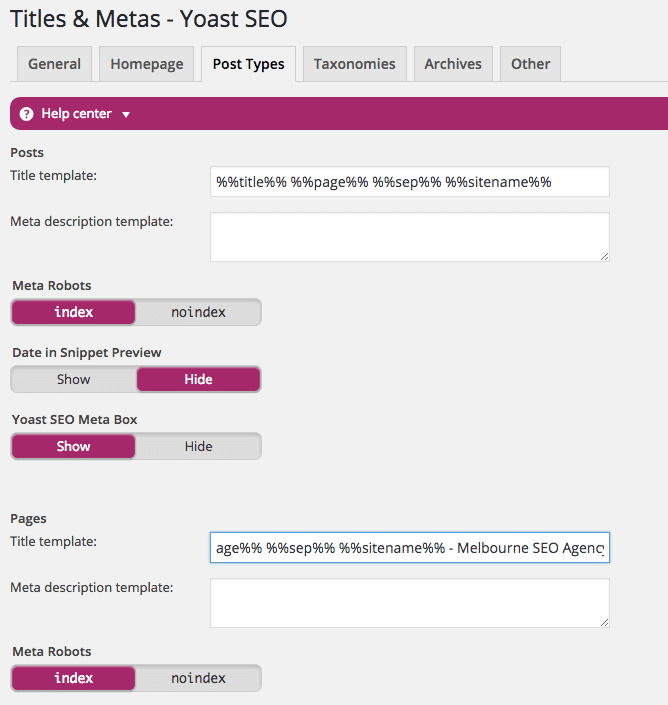
Task: Click the Date in Snippet Preview label
Action: click(87, 352)
